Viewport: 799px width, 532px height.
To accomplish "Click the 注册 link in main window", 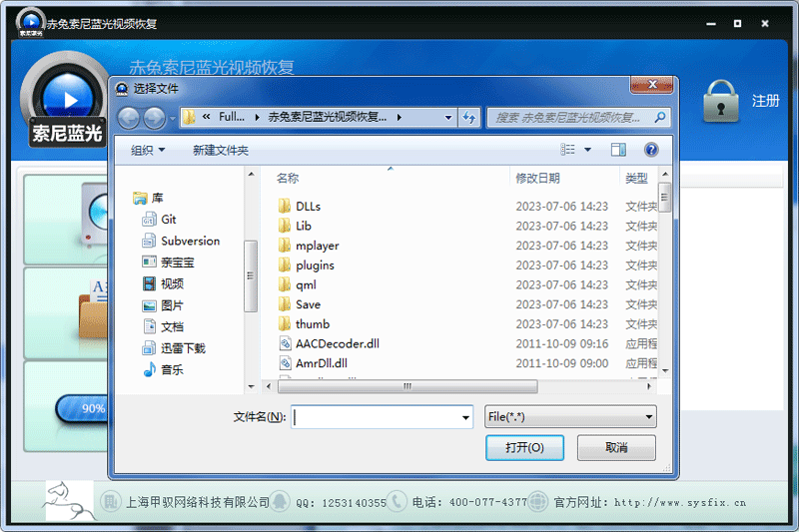I will pos(765,101).
